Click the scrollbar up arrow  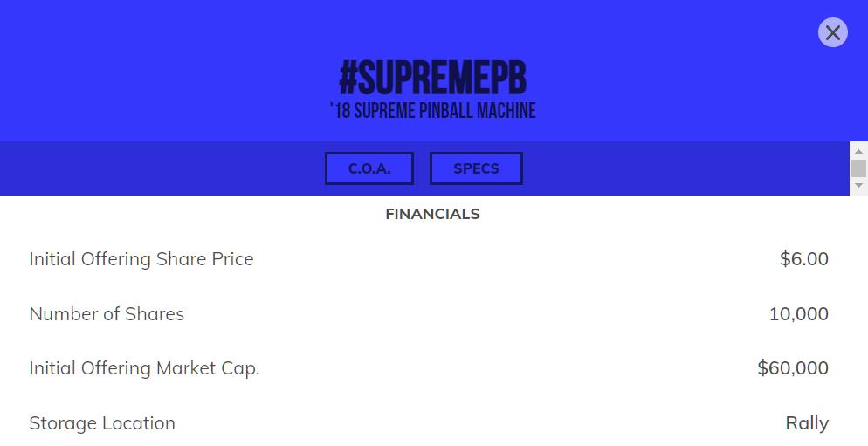point(858,152)
